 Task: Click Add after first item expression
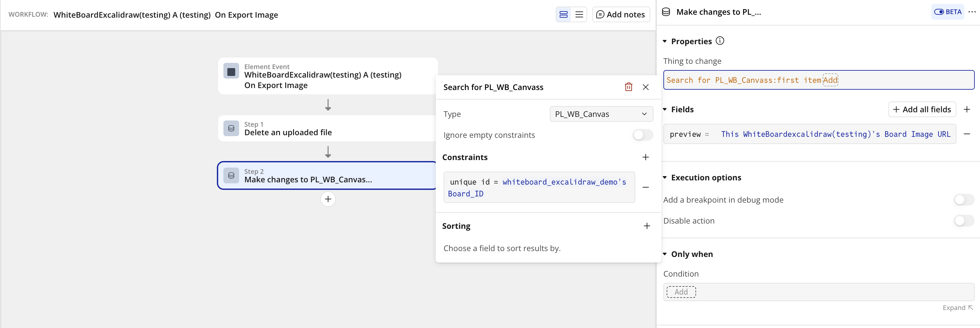point(831,80)
